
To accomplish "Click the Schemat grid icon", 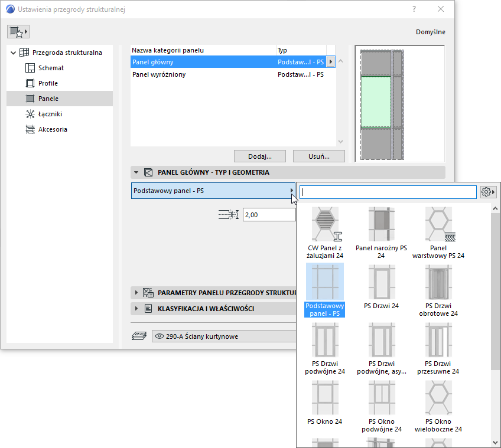I will click(x=30, y=68).
